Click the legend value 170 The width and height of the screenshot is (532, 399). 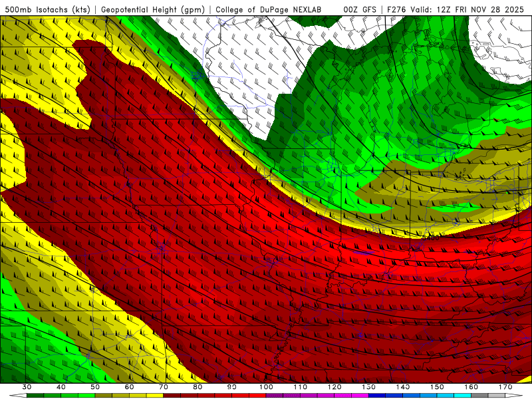tap(505, 387)
